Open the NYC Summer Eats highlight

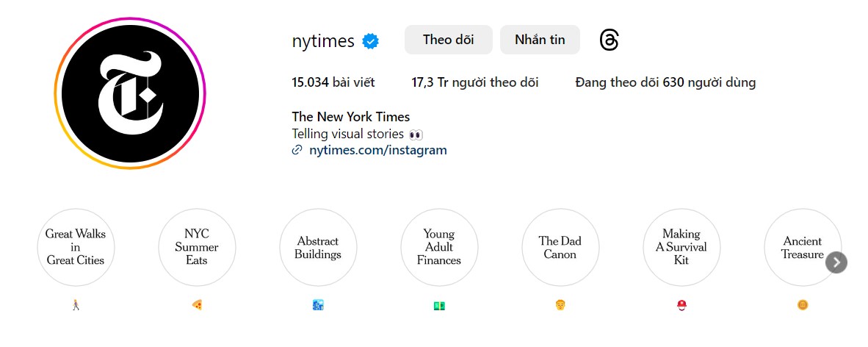[x=197, y=247]
